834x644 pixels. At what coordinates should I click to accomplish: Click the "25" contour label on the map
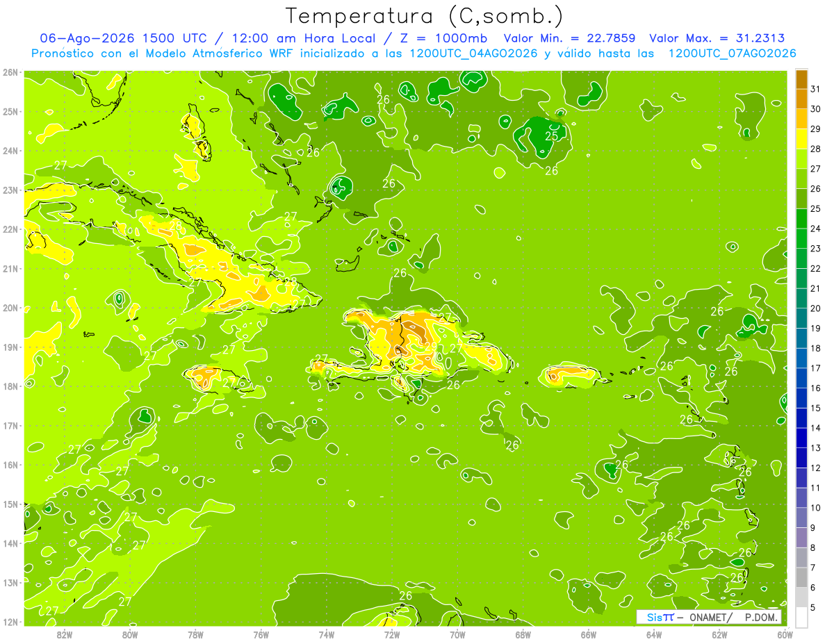click(x=552, y=136)
